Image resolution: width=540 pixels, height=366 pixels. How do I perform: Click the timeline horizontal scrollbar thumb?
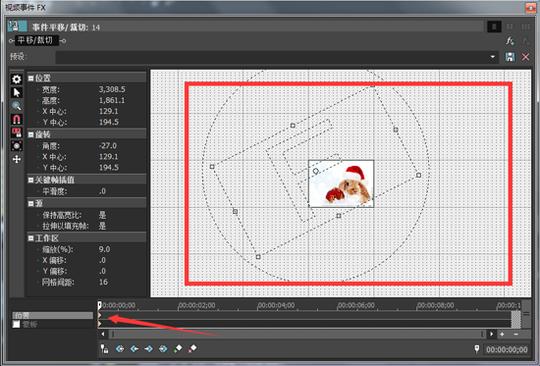(297, 334)
